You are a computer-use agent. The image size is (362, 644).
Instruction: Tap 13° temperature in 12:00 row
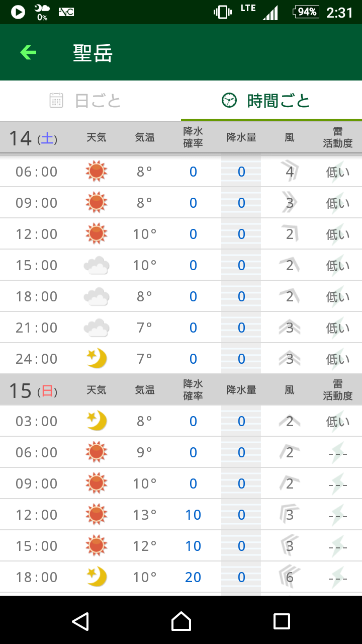(145, 515)
